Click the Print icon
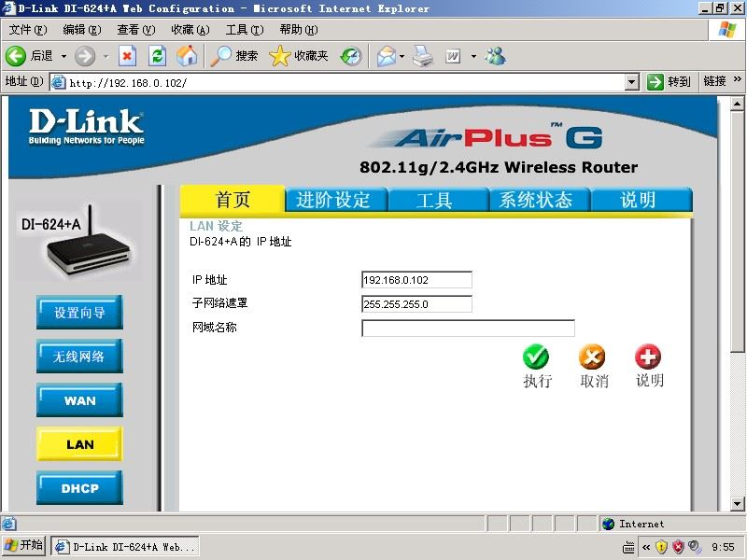 point(423,56)
